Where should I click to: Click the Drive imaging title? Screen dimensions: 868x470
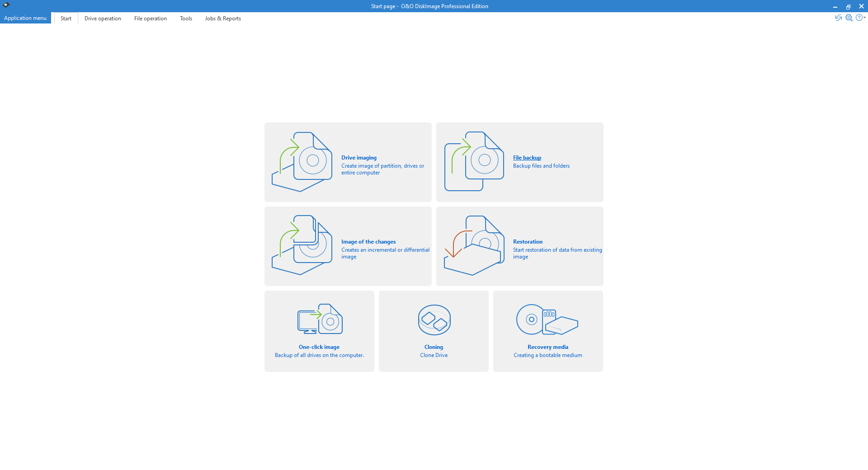359,158
